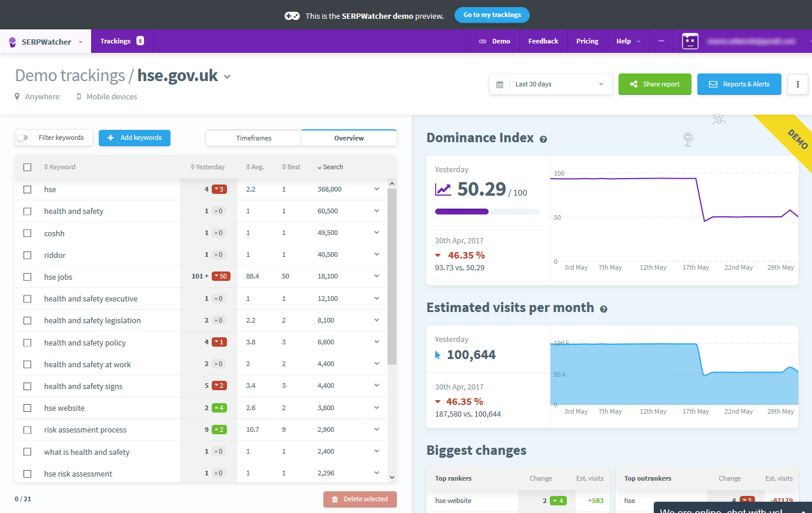This screenshot has height=513, width=812.
Task: Open the Pricing menu item
Action: point(587,41)
